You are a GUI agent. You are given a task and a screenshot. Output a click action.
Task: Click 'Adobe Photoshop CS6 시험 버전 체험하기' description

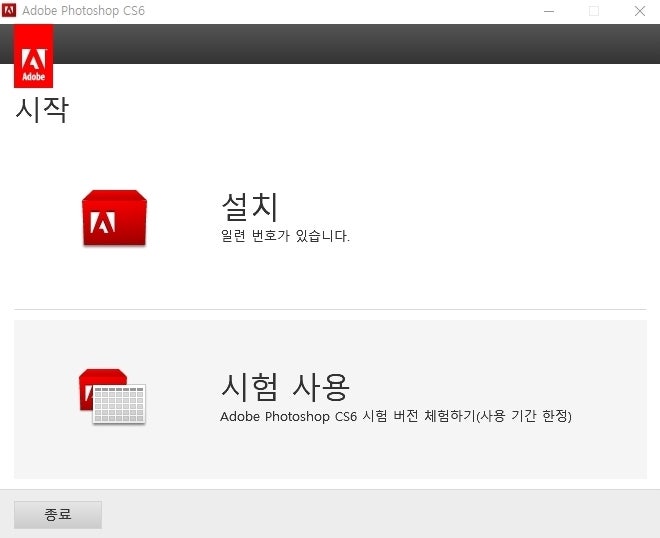point(396,416)
